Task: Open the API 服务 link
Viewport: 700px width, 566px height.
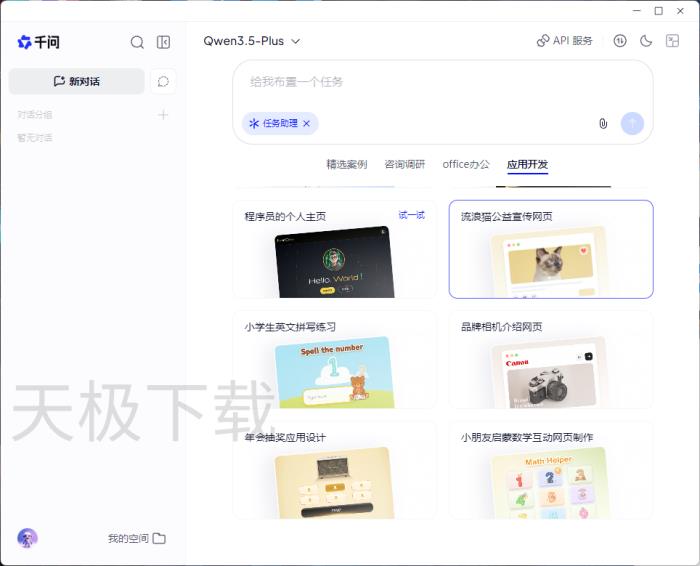Action: click(x=564, y=41)
